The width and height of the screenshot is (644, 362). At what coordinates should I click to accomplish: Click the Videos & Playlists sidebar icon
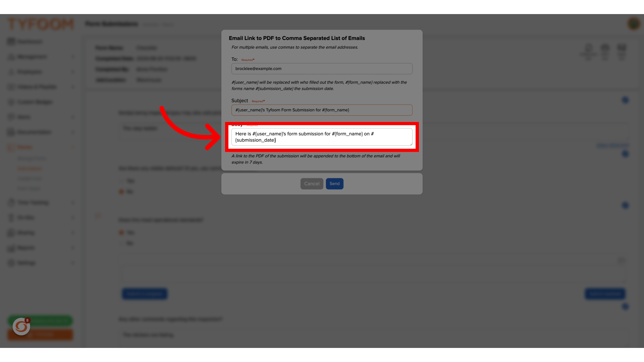pos(11,87)
